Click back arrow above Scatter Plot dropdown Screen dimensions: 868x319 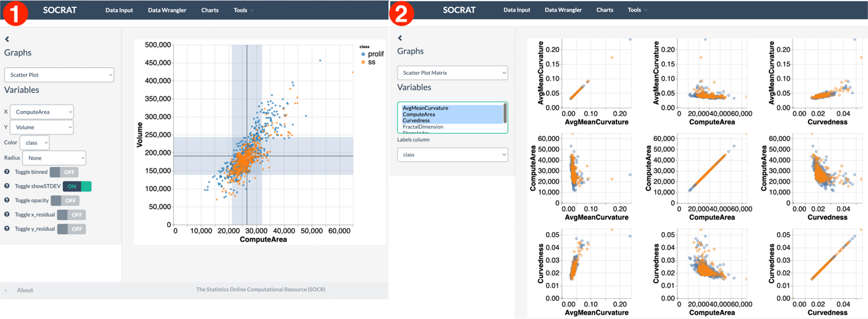pyautogui.click(x=7, y=39)
